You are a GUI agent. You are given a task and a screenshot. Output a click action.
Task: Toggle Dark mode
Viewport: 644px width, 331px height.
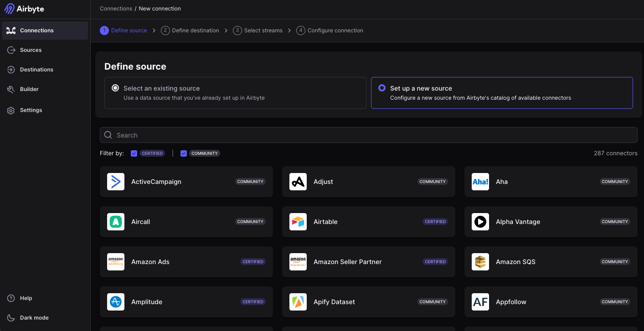point(45,318)
